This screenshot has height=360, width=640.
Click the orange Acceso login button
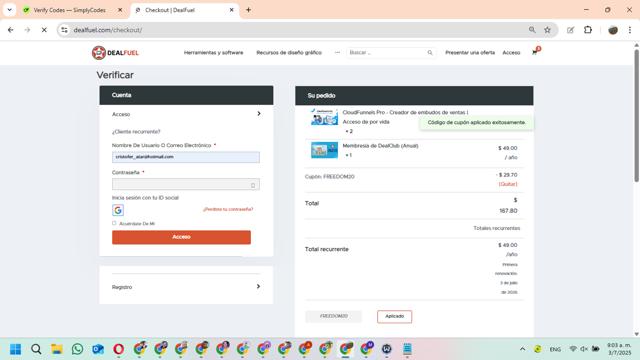(x=181, y=237)
